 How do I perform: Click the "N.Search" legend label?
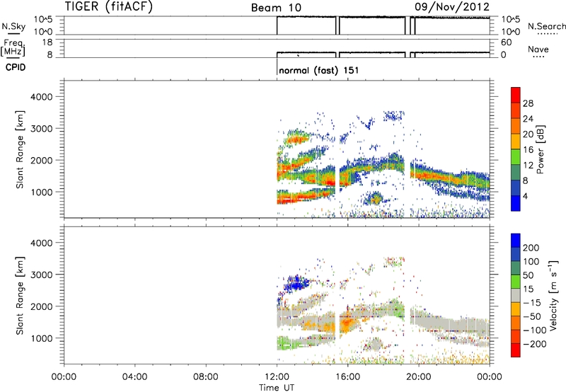[x=547, y=26]
